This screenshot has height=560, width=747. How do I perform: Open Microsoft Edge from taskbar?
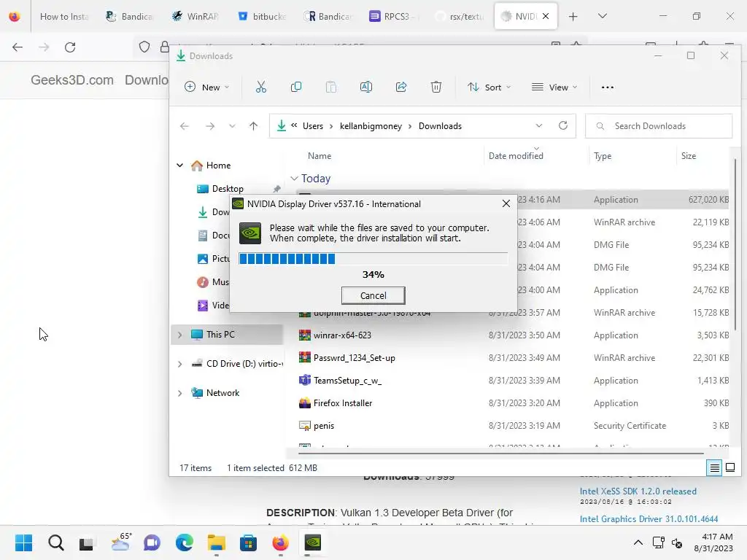(x=184, y=542)
